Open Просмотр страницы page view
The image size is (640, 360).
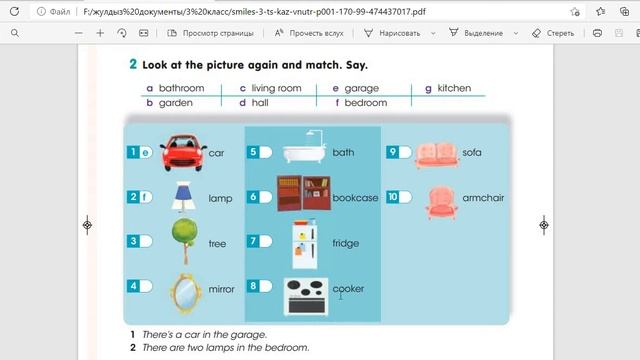point(211,33)
